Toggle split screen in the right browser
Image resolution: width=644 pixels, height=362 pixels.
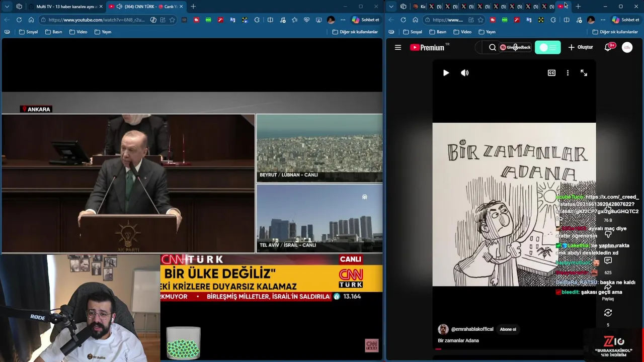(x=567, y=20)
